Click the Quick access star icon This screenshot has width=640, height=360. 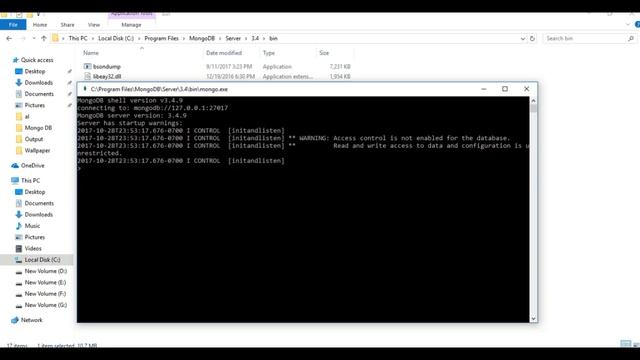(16, 60)
